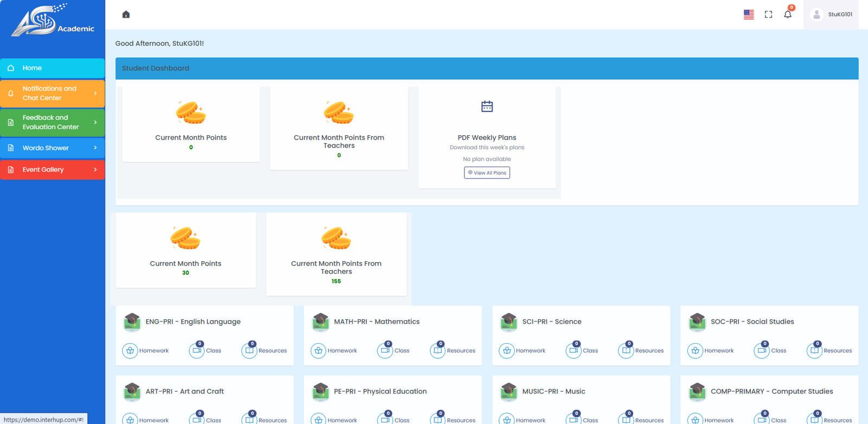Viewport: 868px width, 424px height.
Task: Open English Language Class icon
Action: pos(196,351)
